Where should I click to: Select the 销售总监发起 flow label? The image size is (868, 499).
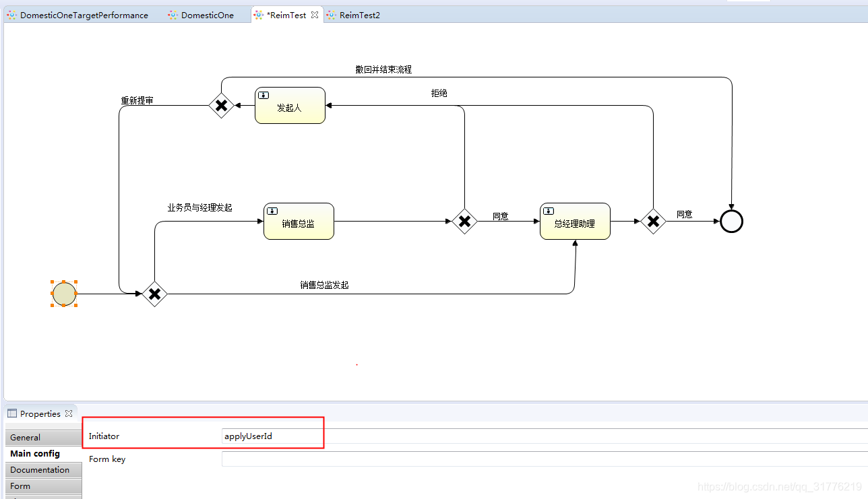[324, 285]
